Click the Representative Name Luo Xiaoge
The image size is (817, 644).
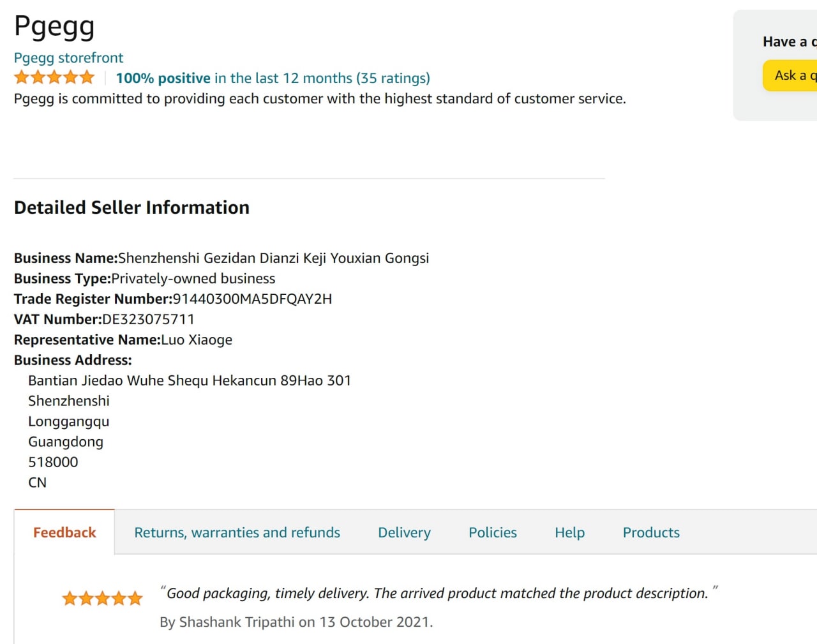pyautogui.click(x=197, y=340)
